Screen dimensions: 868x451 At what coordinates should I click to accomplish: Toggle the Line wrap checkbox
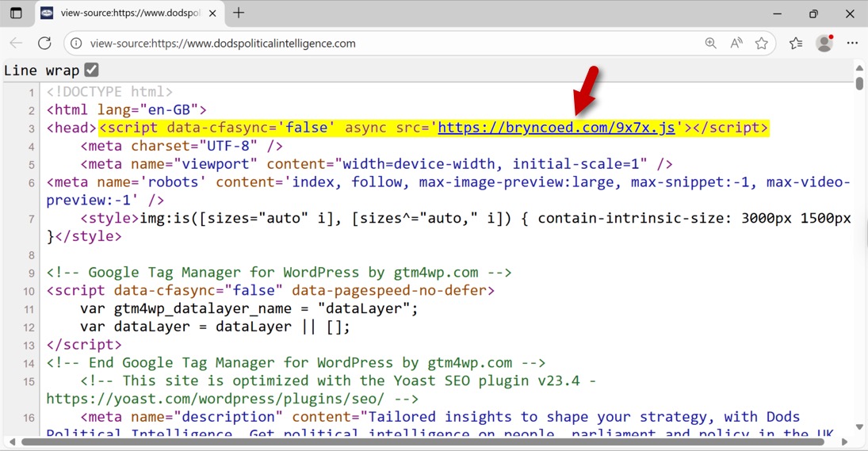coord(91,71)
